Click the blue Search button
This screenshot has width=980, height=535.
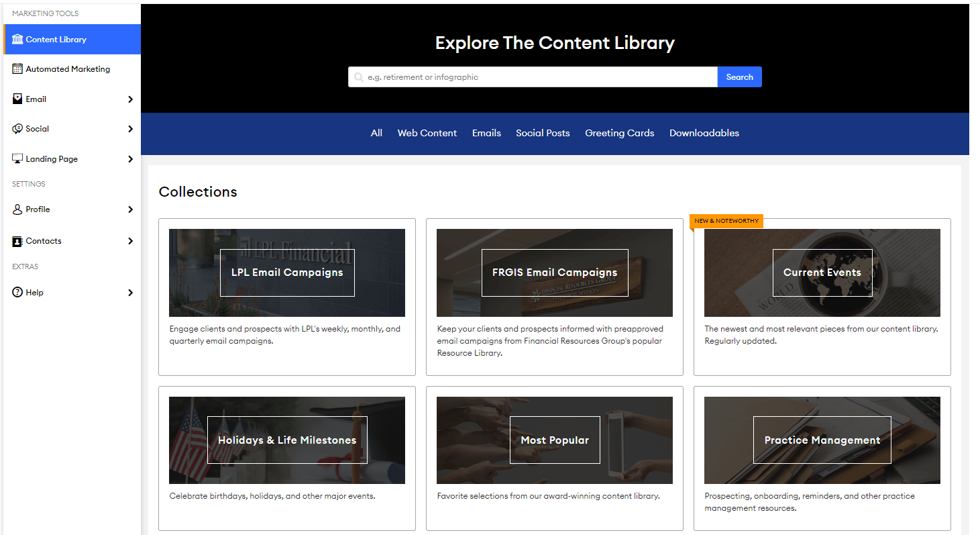click(740, 77)
